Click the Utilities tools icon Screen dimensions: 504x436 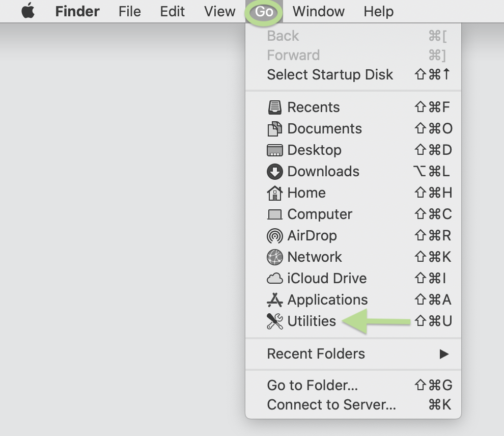[x=274, y=321]
